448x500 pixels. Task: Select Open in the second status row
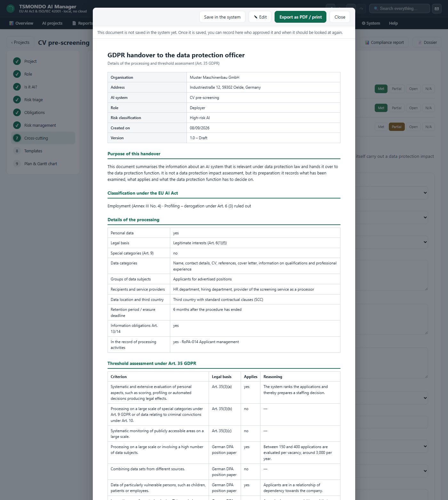[413, 108]
